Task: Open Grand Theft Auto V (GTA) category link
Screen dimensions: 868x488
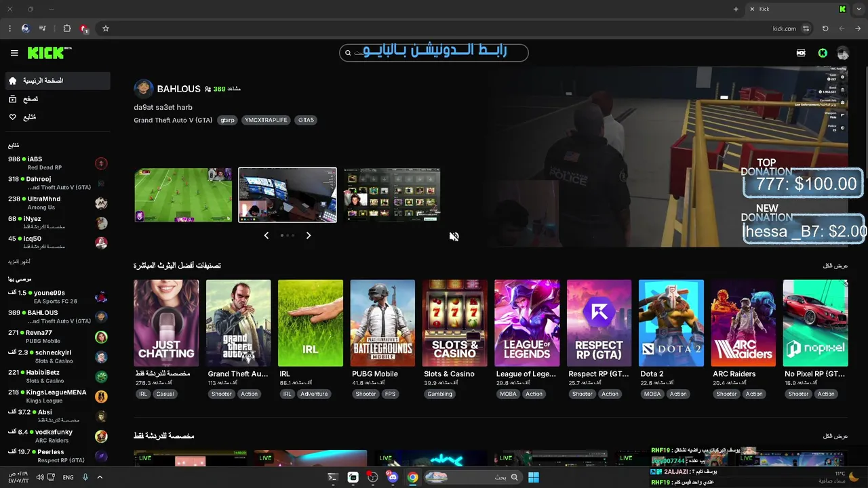Action: coord(173,120)
